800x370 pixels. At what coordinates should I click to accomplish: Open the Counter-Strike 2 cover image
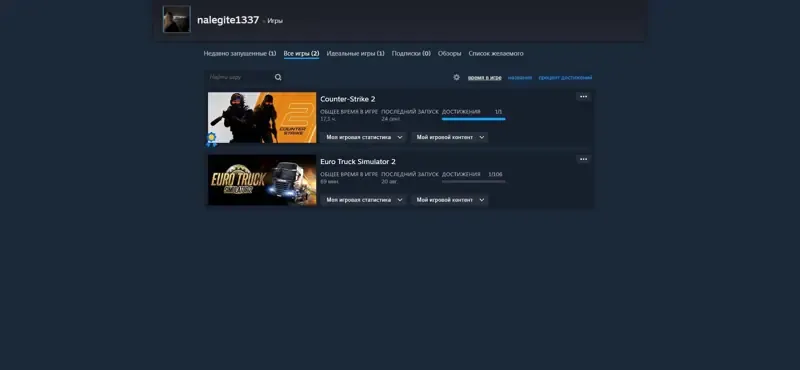click(x=262, y=117)
